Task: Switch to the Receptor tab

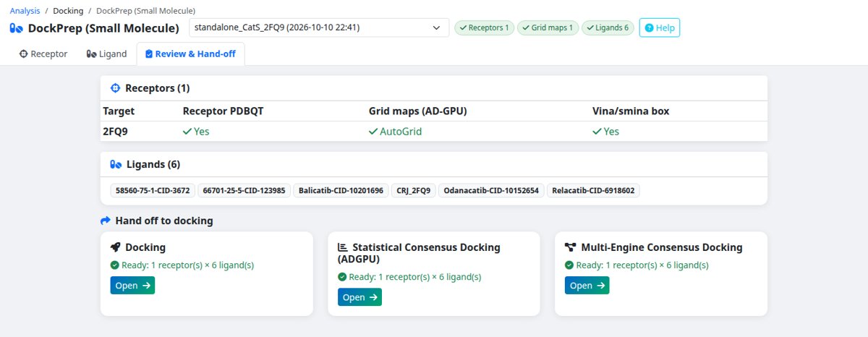Action: tap(43, 54)
